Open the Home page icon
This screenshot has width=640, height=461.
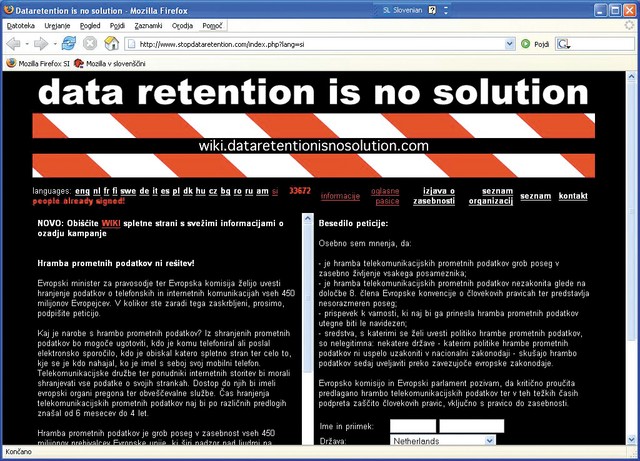pos(111,43)
